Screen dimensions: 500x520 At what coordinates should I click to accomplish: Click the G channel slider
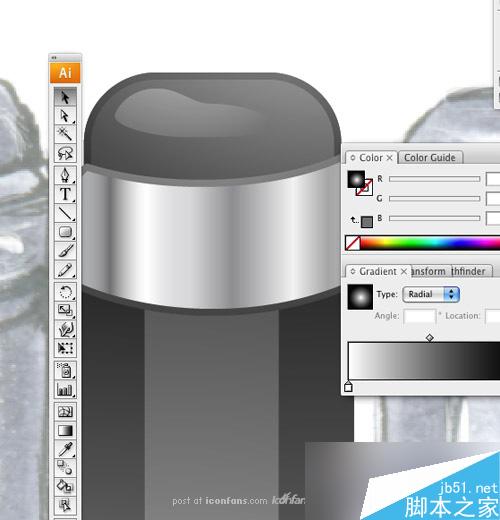click(x=434, y=199)
